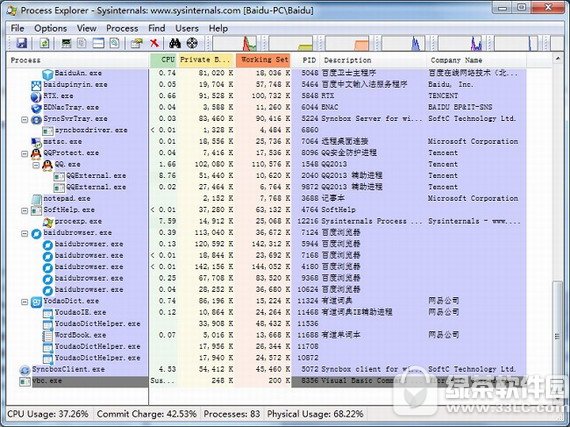This screenshot has height=427, width=570.
Task: Collapse the QQ.exe tree node
Action: coord(36,165)
